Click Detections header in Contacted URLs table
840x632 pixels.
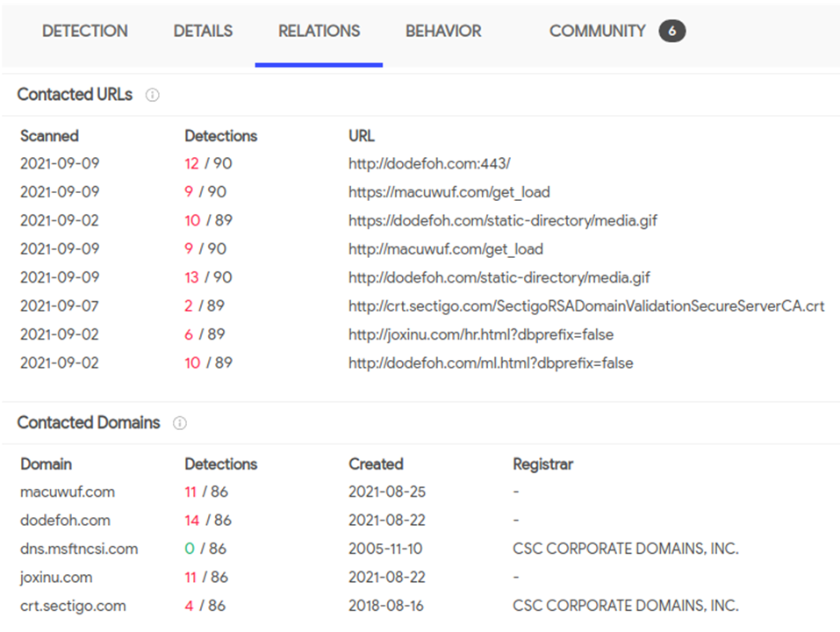(220, 136)
